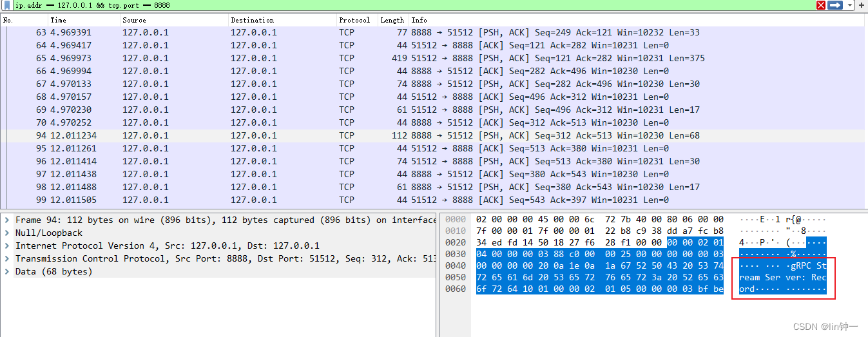
Task: Click inside the display filter text field
Action: click(x=387, y=5)
